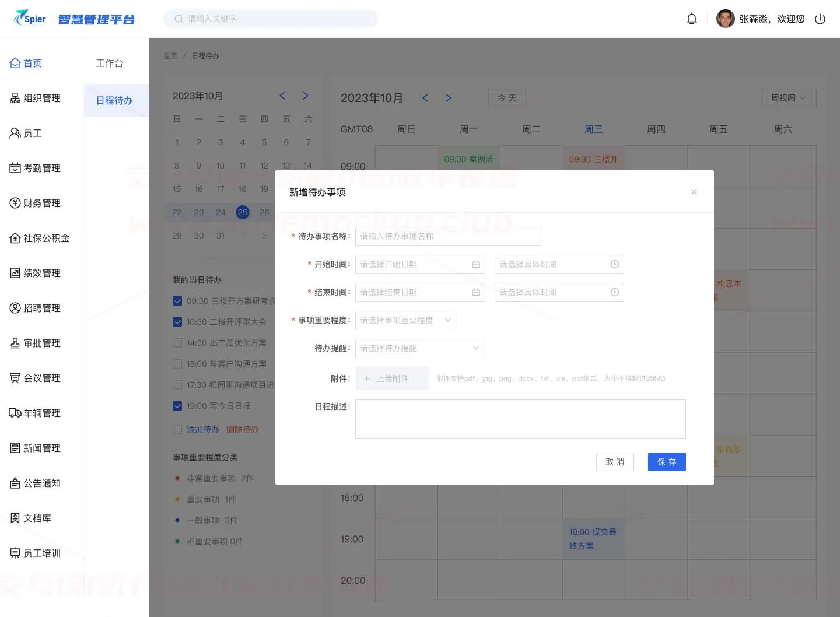Click the 上传附件 button

[x=392, y=378]
